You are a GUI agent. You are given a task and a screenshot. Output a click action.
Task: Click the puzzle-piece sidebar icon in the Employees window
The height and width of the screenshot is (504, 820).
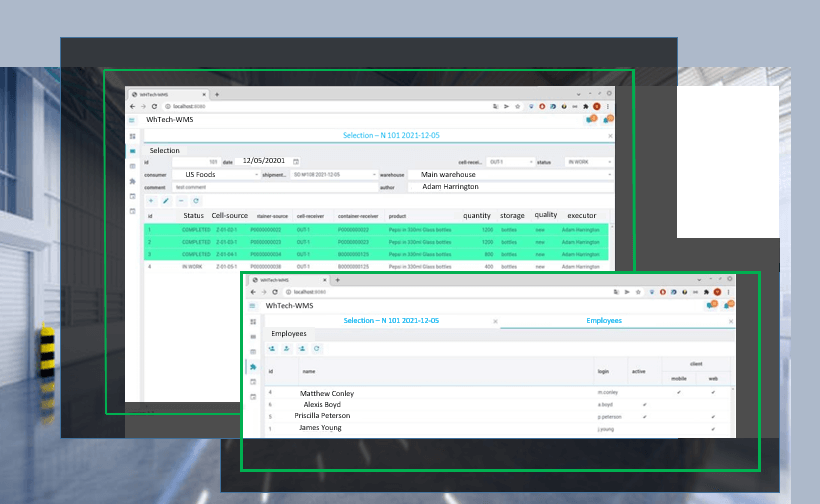click(253, 367)
